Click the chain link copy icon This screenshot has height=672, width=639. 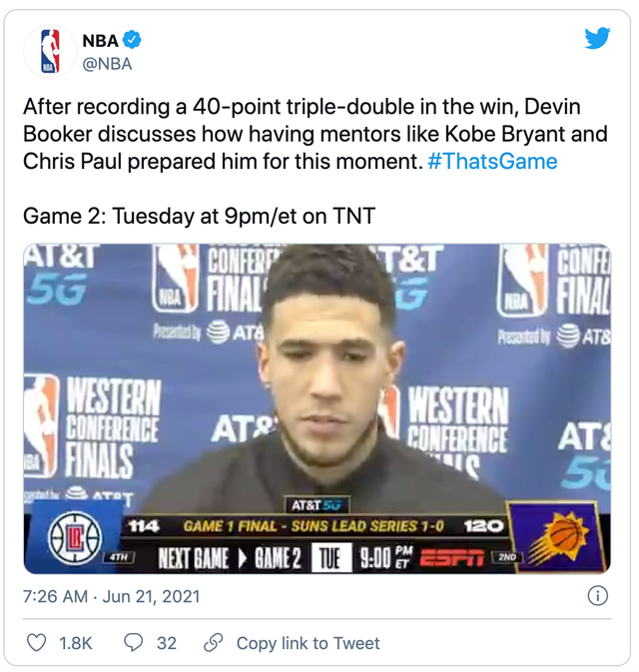[213, 643]
